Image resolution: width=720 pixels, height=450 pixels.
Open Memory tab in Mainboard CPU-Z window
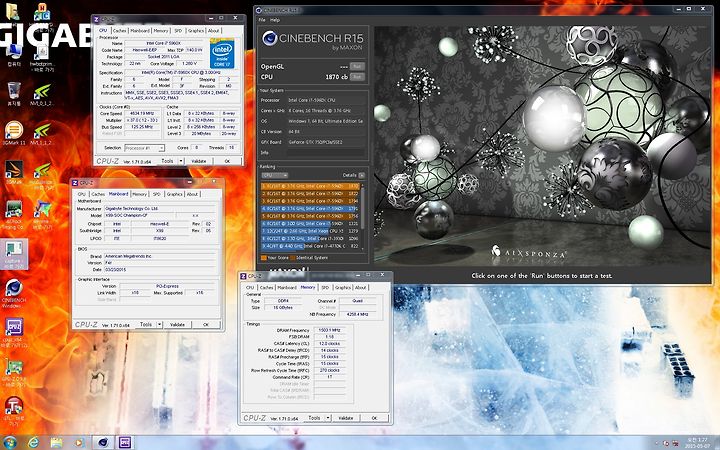(x=140, y=194)
